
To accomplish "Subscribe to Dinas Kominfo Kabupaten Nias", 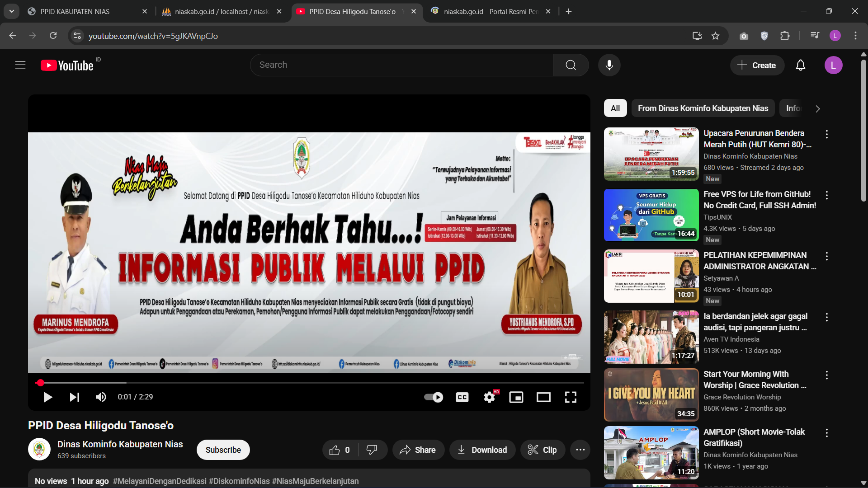I will [x=223, y=450].
